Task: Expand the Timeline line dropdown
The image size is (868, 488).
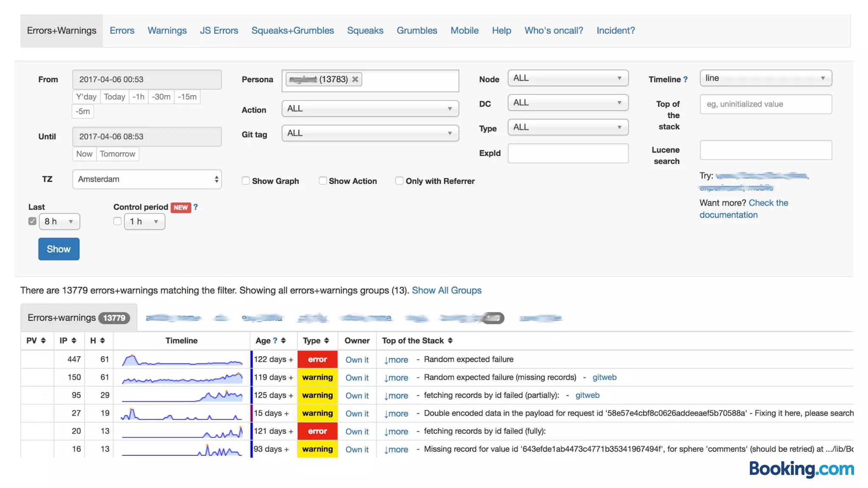Action: coord(765,78)
